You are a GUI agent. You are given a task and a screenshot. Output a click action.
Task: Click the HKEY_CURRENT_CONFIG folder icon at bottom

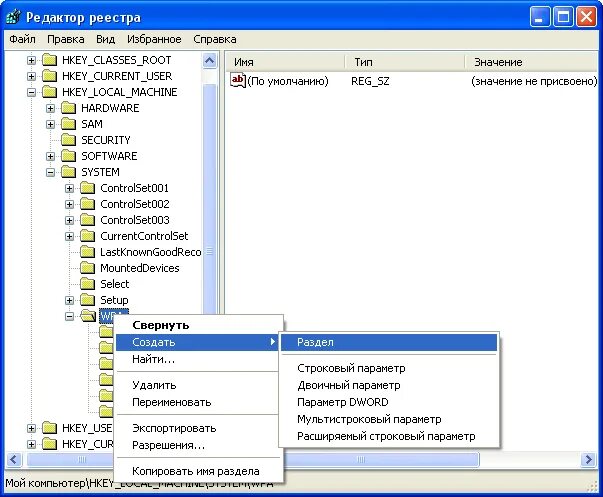tap(49, 444)
